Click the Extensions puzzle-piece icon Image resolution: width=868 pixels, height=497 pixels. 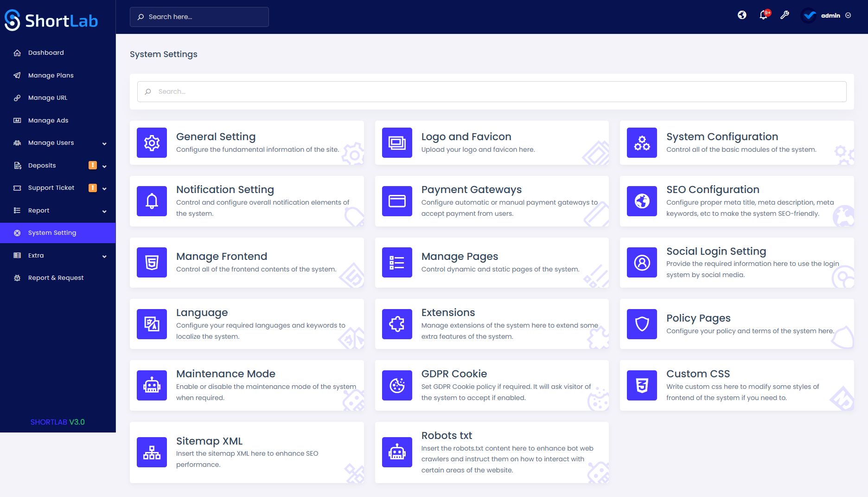tap(396, 324)
